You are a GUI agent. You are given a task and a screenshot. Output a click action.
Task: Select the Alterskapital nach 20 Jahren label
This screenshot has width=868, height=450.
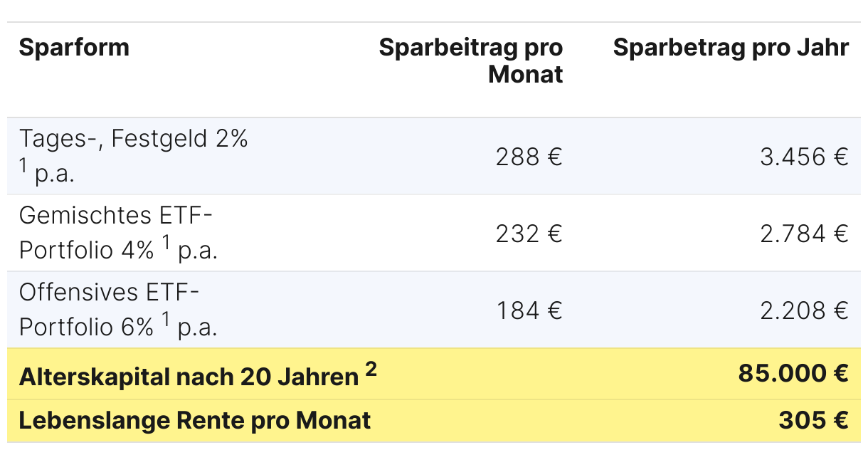coord(189,377)
